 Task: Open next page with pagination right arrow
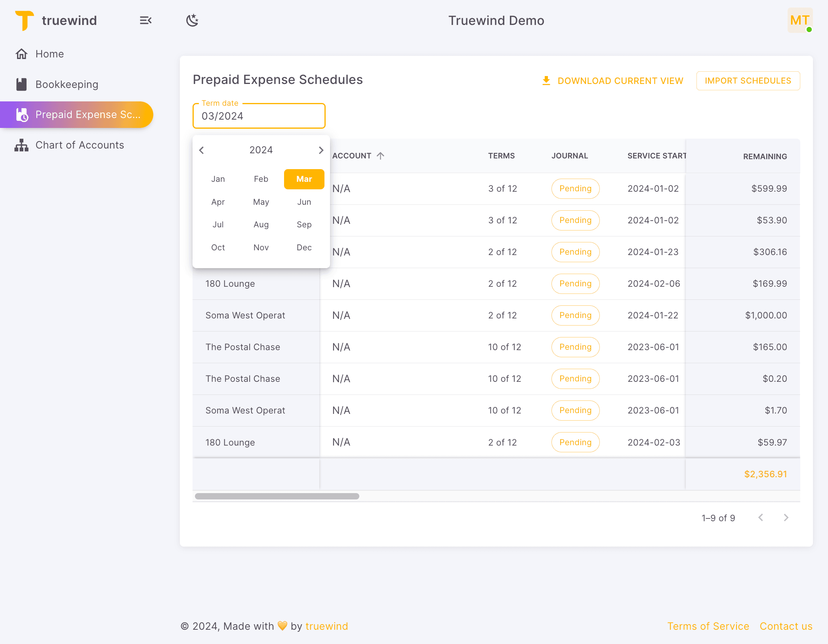786,518
